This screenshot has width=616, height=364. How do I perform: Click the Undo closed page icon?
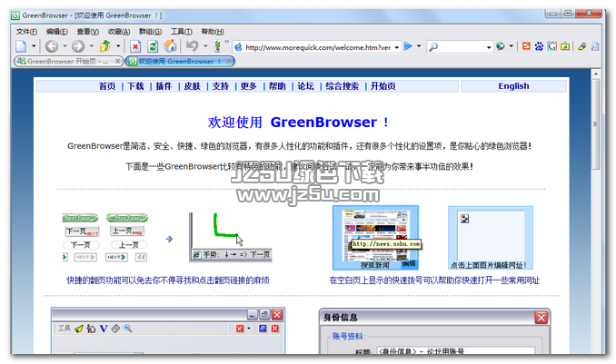(x=192, y=46)
